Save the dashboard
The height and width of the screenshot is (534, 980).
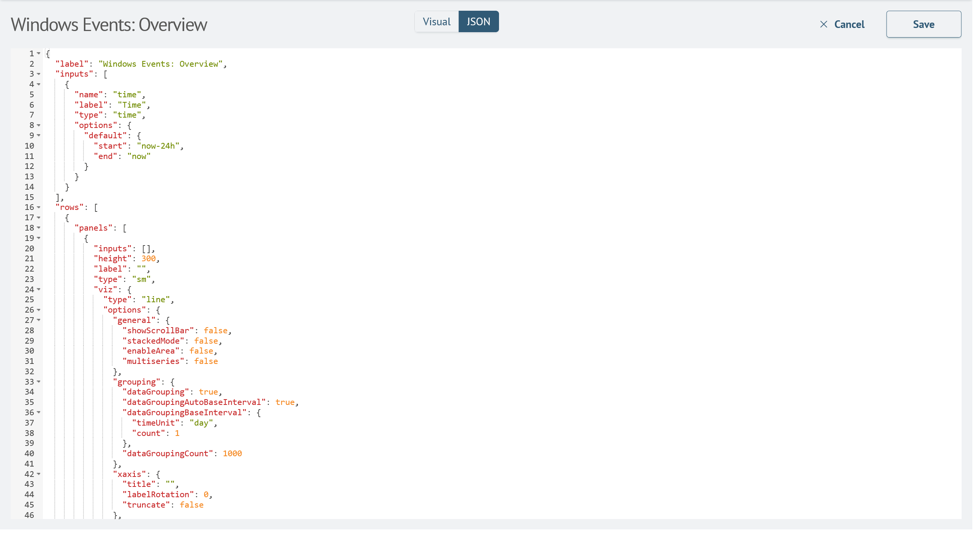point(923,24)
